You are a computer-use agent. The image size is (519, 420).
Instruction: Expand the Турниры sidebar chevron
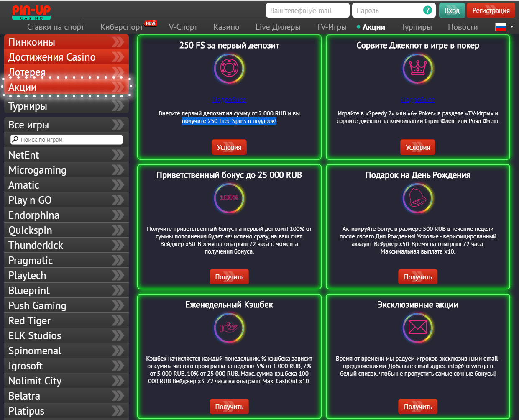[x=118, y=106]
